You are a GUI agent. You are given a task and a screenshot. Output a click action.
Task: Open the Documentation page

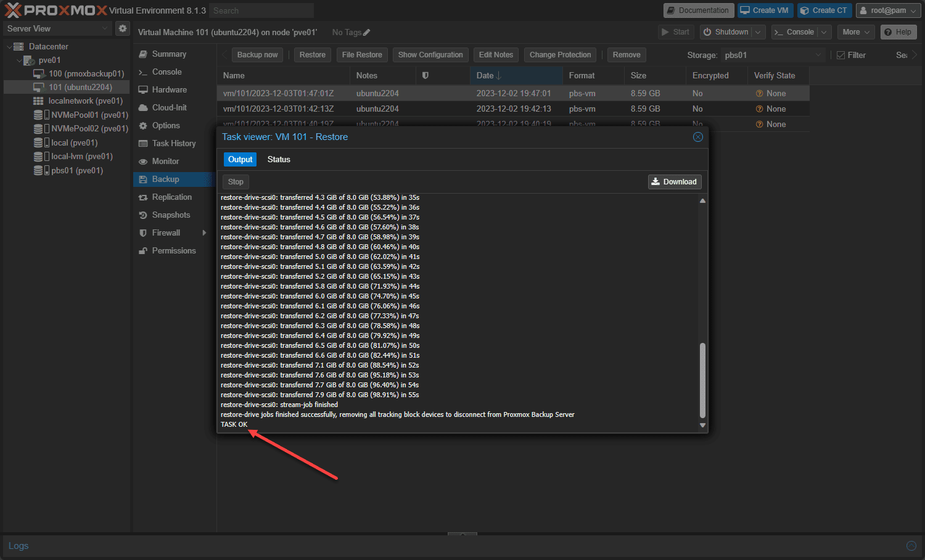click(x=697, y=10)
